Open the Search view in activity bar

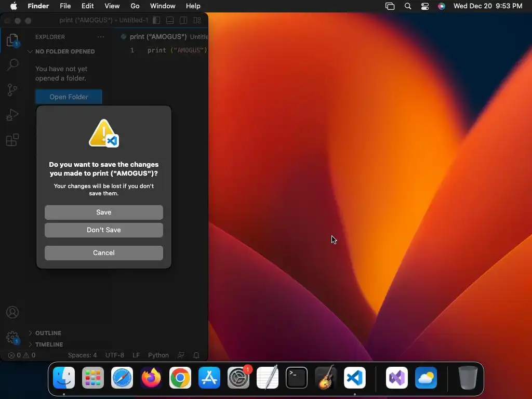coord(12,64)
